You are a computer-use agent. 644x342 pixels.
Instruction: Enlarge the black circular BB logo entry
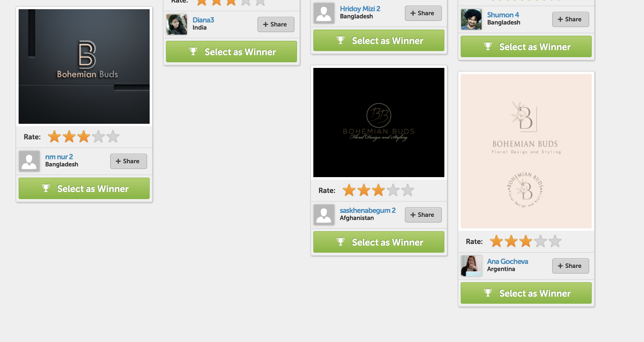[x=379, y=123]
